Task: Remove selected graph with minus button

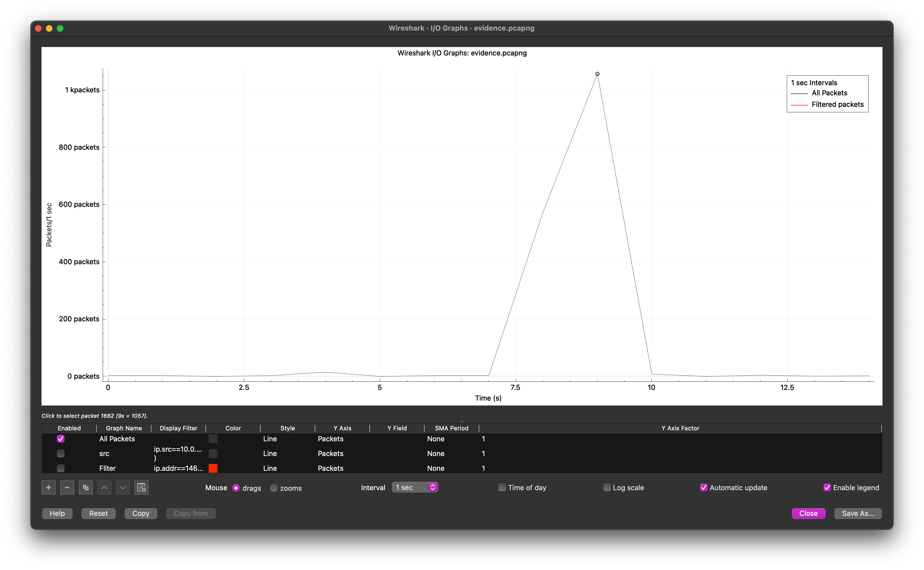Action: [67, 487]
